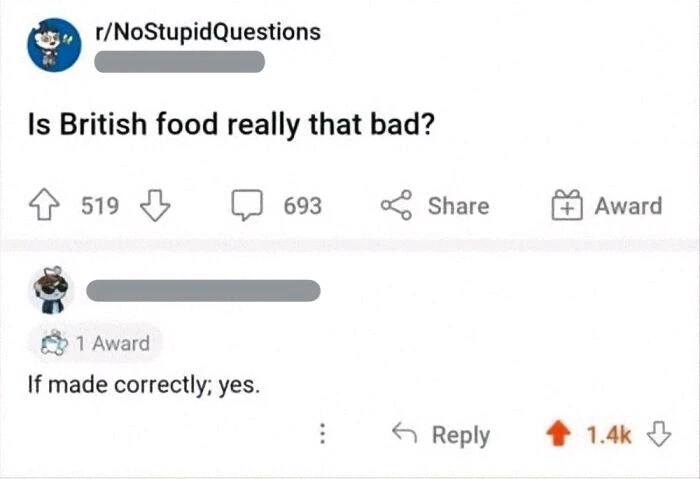This screenshot has height=479, width=700.
Task: Click the gift Award icon
Action: click(x=567, y=205)
